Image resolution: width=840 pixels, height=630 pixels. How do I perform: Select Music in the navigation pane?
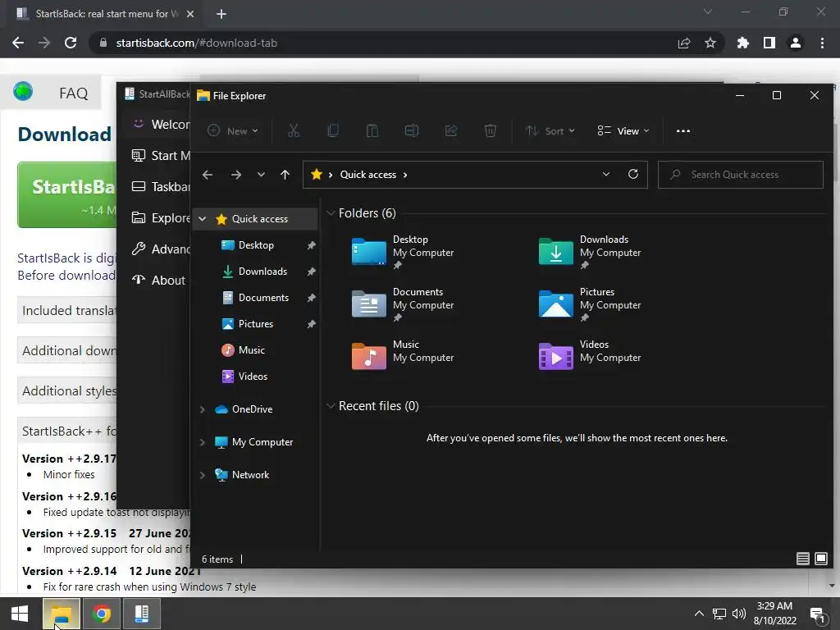pos(251,349)
